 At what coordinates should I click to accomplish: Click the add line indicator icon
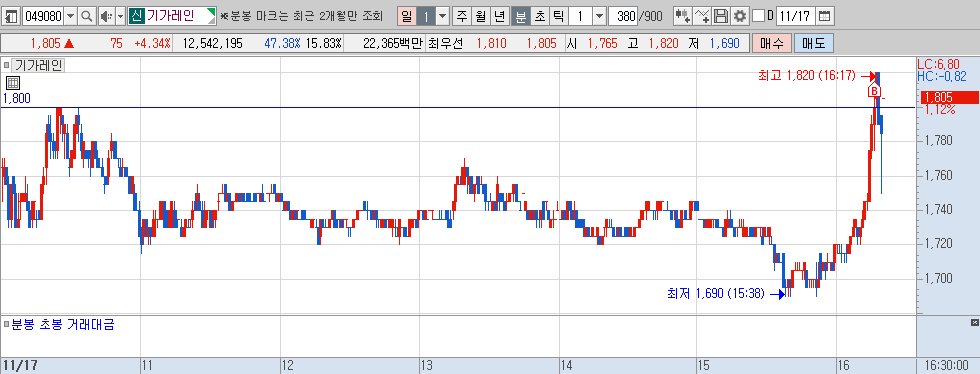[x=703, y=16]
